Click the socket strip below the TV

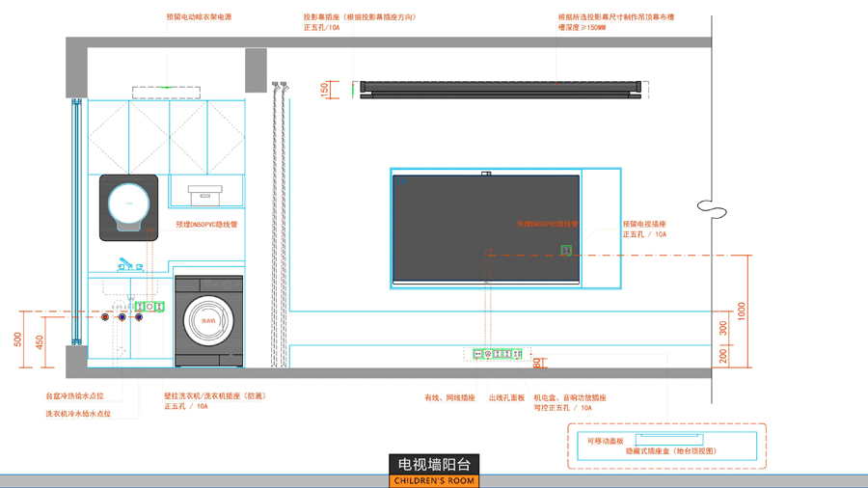[498, 354]
